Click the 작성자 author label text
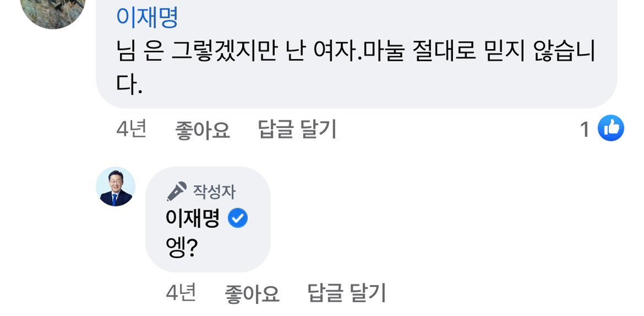Viewport: 644px width, 316px height. [214, 191]
